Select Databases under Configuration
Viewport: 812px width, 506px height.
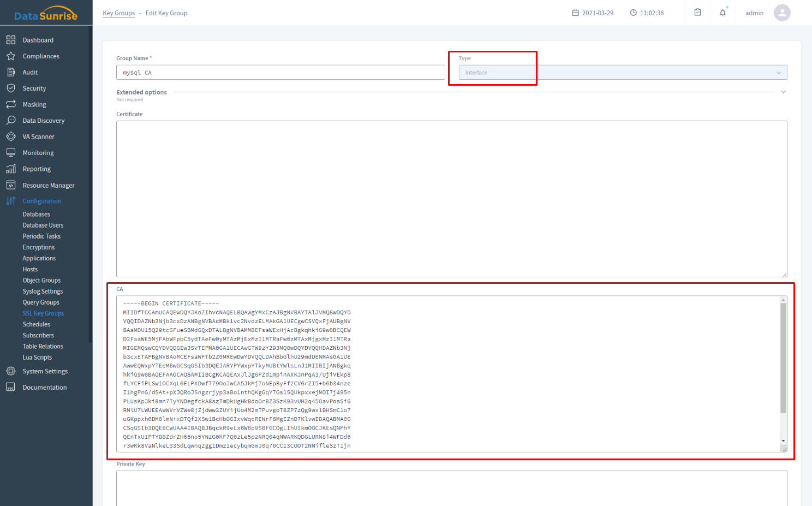[36, 215]
